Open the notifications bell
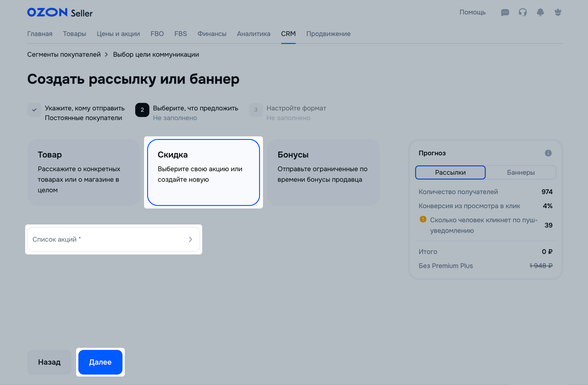The width and height of the screenshot is (588, 385). click(x=540, y=12)
